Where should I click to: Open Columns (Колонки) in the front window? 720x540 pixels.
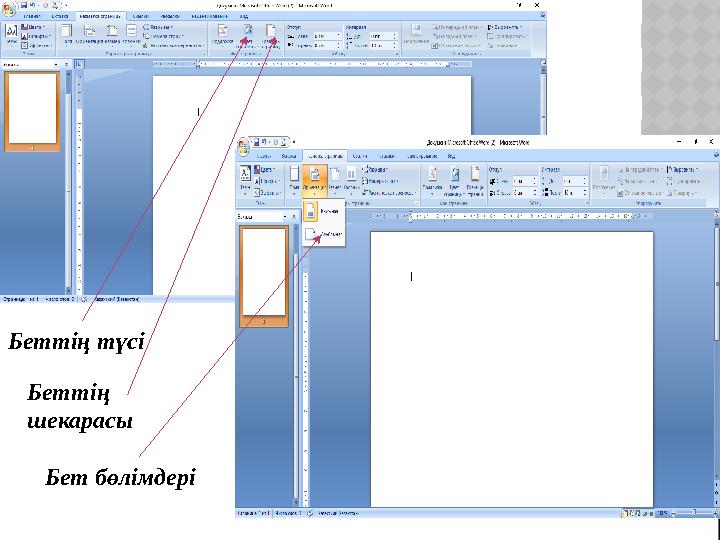coord(351,179)
